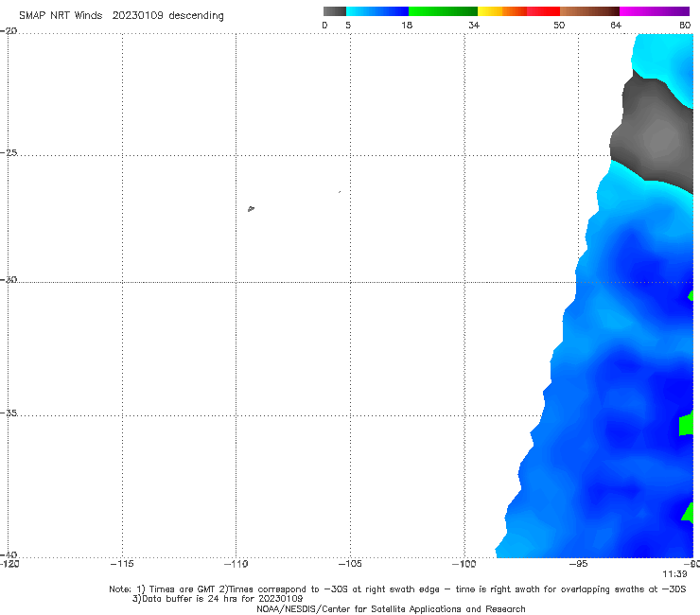Click the brown segment of the color bar
Image resolution: width=700 pixels, height=615 pixels.
point(589,11)
